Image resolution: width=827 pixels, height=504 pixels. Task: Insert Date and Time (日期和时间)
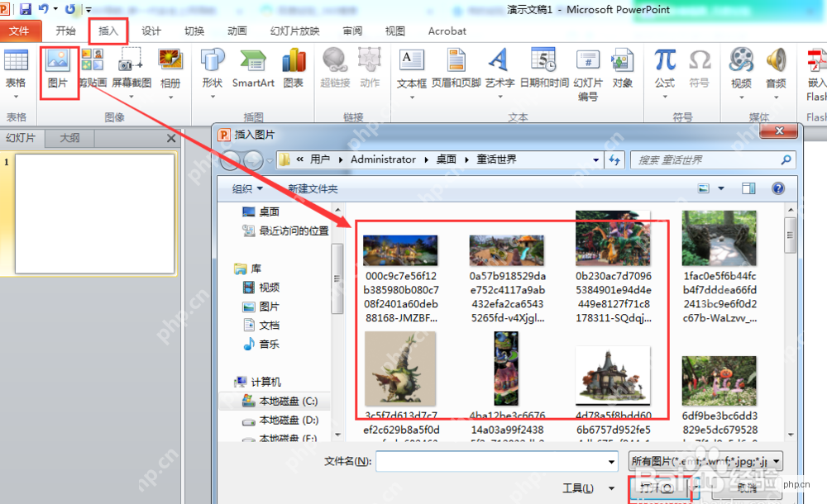(x=544, y=68)
